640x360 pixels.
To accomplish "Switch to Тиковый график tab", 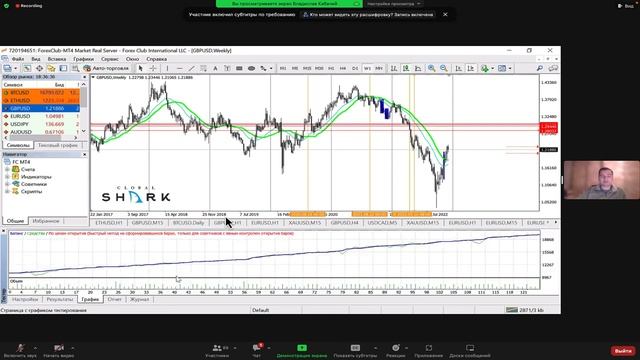I will (58, 145).
